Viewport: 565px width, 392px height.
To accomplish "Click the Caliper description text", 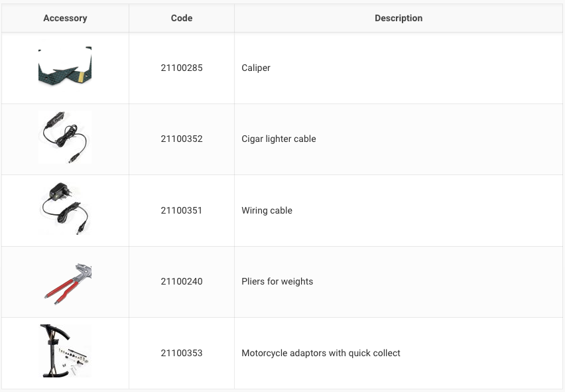I will [256, 68].
